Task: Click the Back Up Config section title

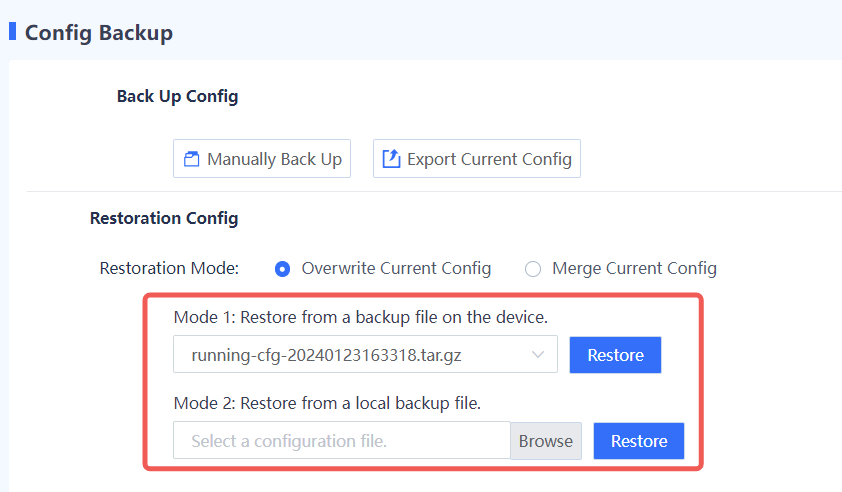Action: point(177,97)
